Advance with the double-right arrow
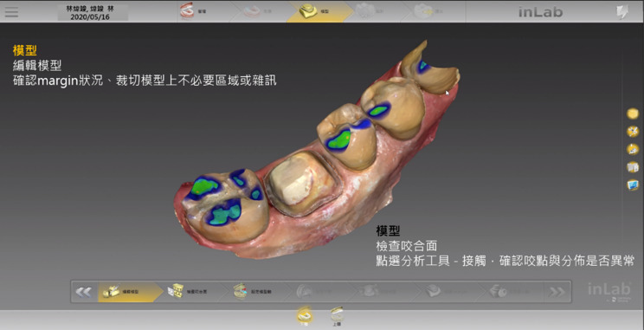This screenshot has height=330, width=644. 557,292
